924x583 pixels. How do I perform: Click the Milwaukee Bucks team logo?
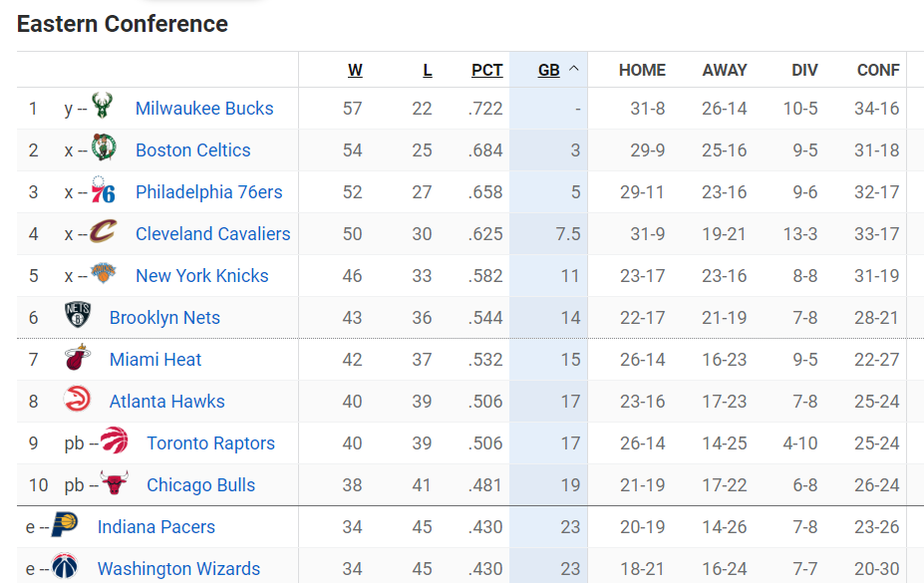tap(102, 107)
